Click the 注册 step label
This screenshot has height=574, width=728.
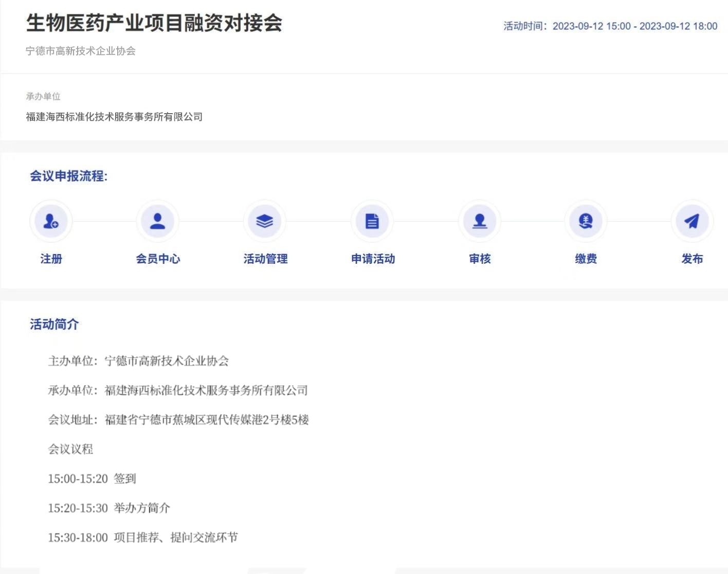(x=51, y=259)
